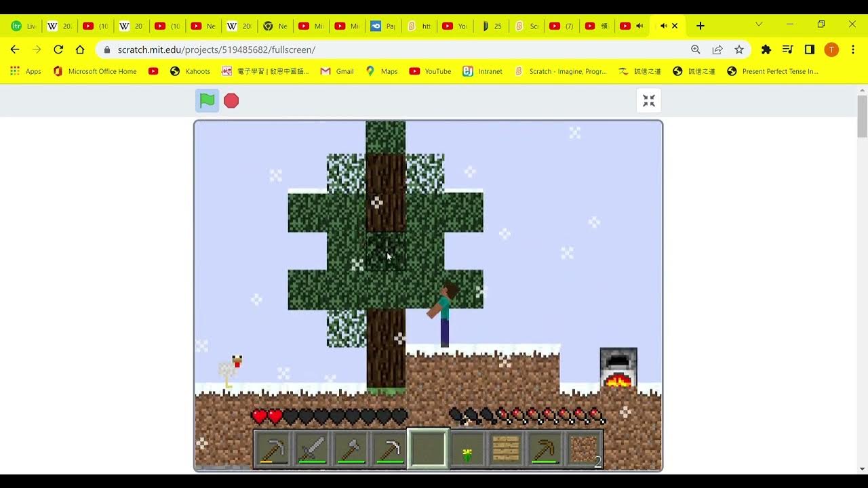Screen dimensions: 868x488
Task: Select the brown wooden pickaxe hotbar slot
Action: point(544,449)
